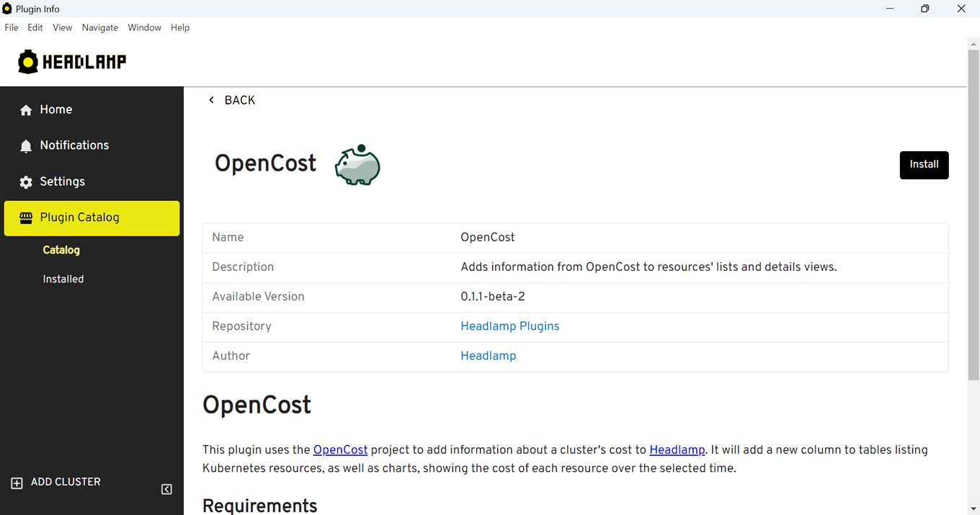Click the Add Cluster plus icon
980x515 pixels.
(17, 482)
